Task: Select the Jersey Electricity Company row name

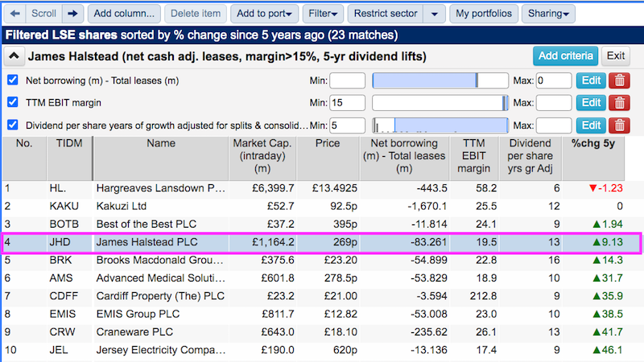Action: tap(161, 350)
